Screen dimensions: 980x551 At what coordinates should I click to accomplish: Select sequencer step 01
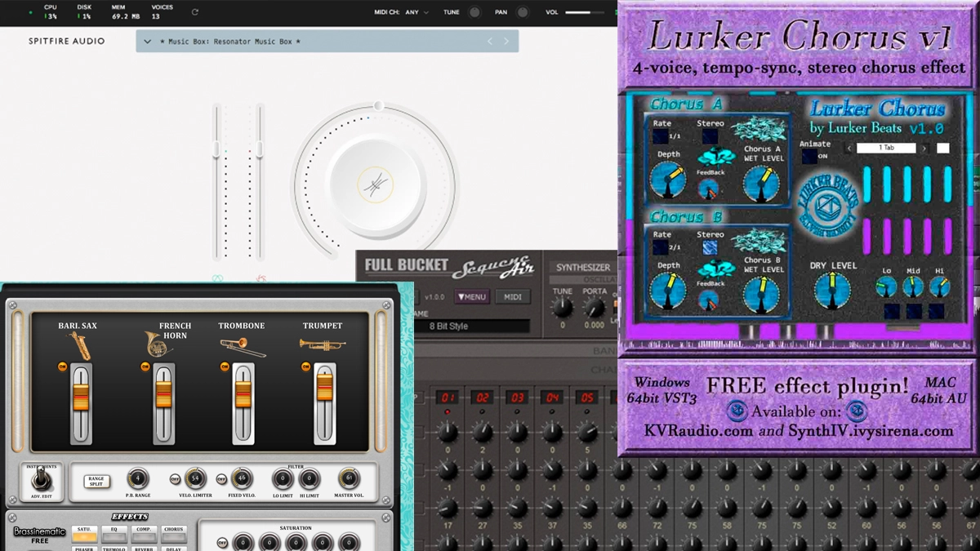pos(448,398)
